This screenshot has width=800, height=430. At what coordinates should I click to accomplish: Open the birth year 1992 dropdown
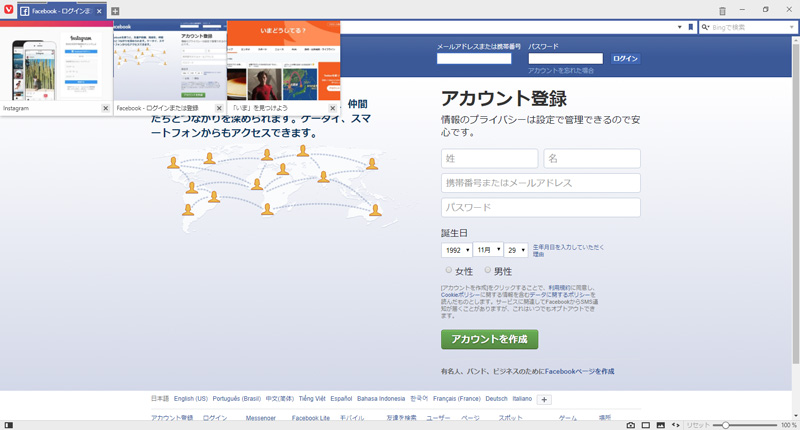[x=457, y=250]
